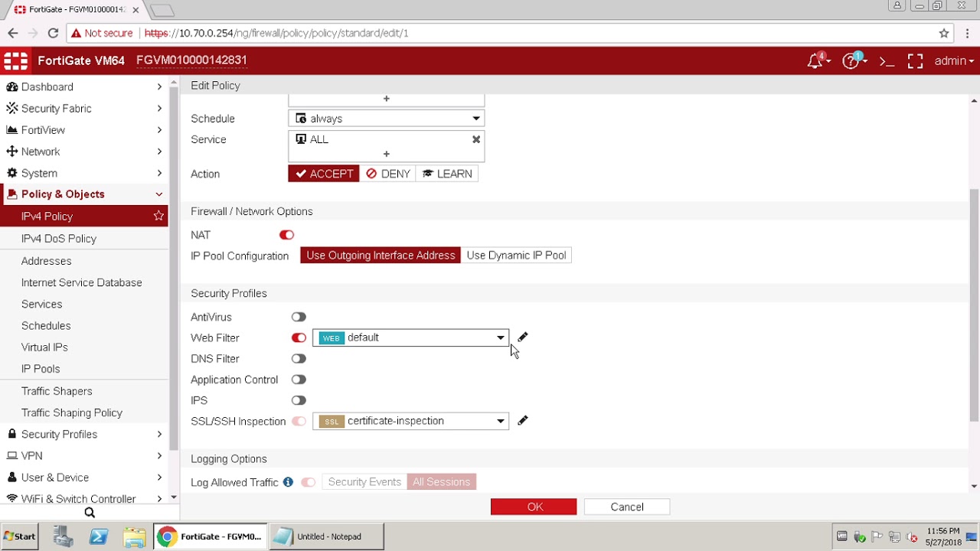The height and width of the screenshot is (551, 980).
Task: Click the sidebar scrollbar
Action: 174,268
